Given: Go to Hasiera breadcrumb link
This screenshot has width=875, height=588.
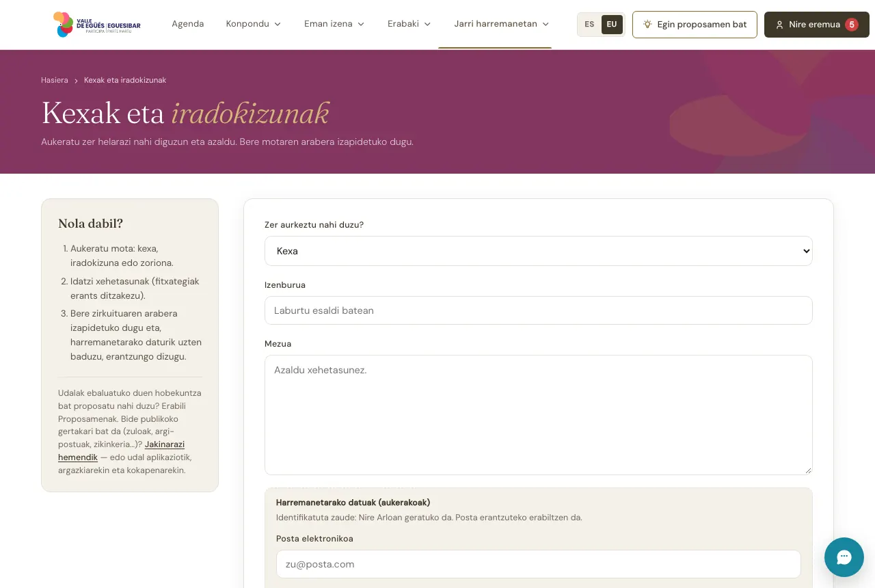Looking at the screenshot, I should coord(55,81).
